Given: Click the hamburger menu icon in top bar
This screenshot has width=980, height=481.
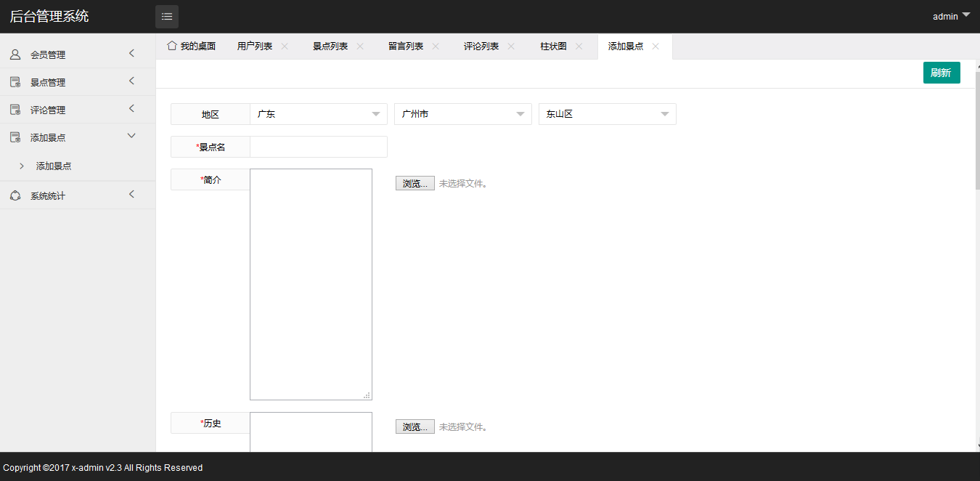Looking at the screenshot, I should tap(166, 16).
